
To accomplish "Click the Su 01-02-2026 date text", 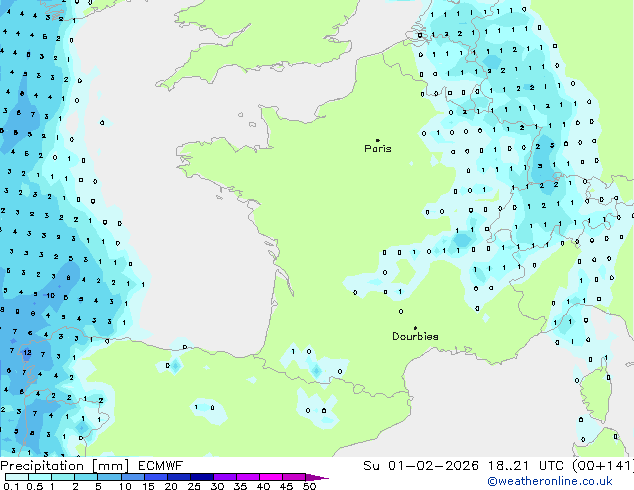I will (x=421, y=466).
